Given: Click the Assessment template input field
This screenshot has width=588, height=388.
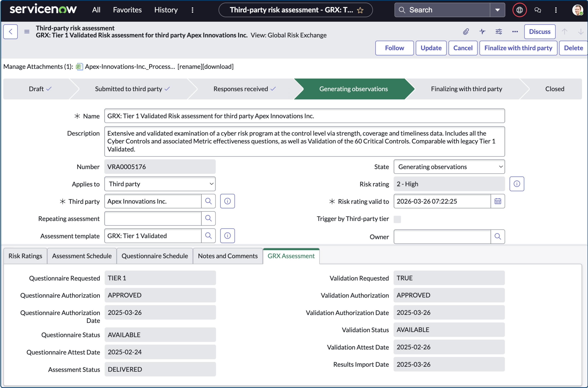Looking at the screenshot, I should click(153, 236).
